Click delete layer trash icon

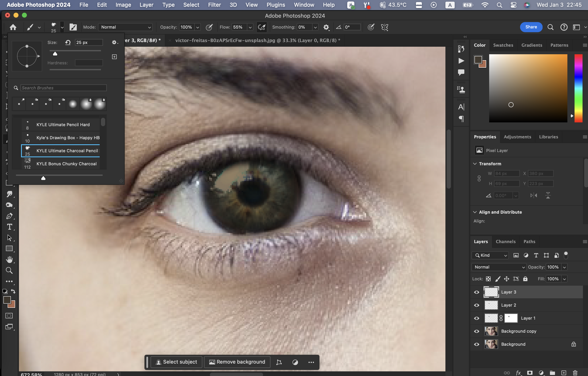click(x=575, y=373)
